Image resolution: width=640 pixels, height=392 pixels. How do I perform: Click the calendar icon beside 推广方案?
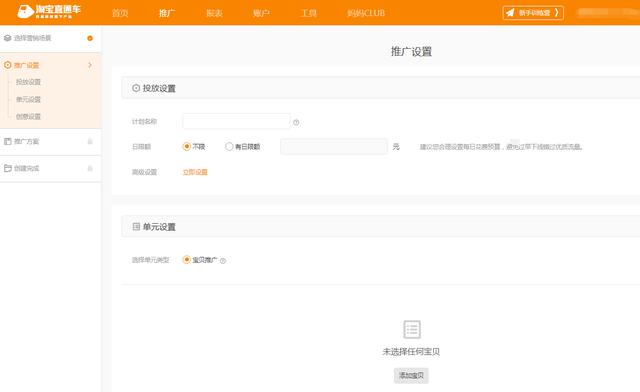7,141
